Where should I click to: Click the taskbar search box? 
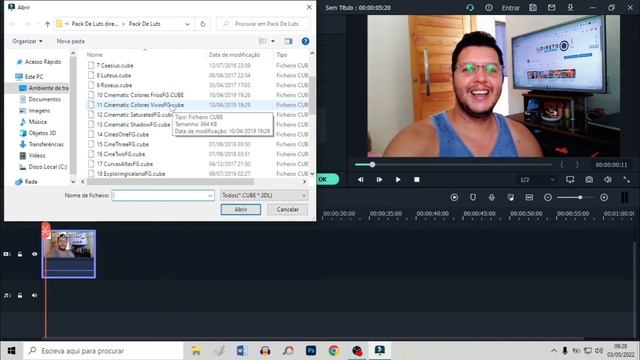103,351
